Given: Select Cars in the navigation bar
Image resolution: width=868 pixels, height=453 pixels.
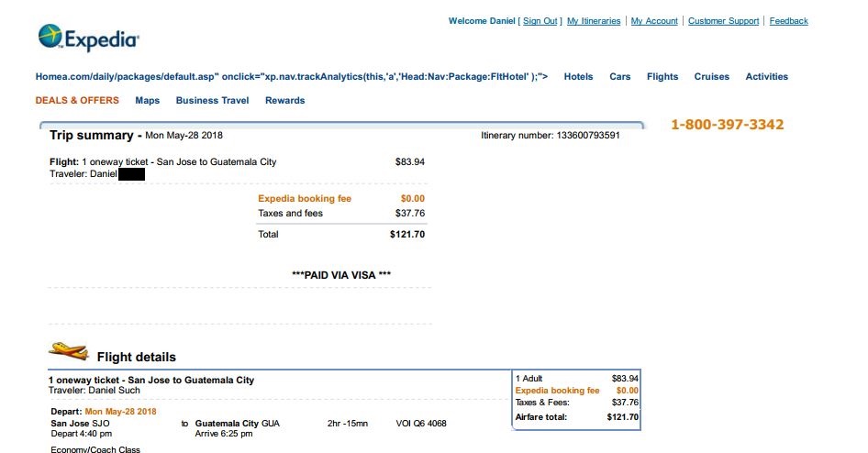Looking at the screenshot, I should pyautogui.click(x=619, y=77).
